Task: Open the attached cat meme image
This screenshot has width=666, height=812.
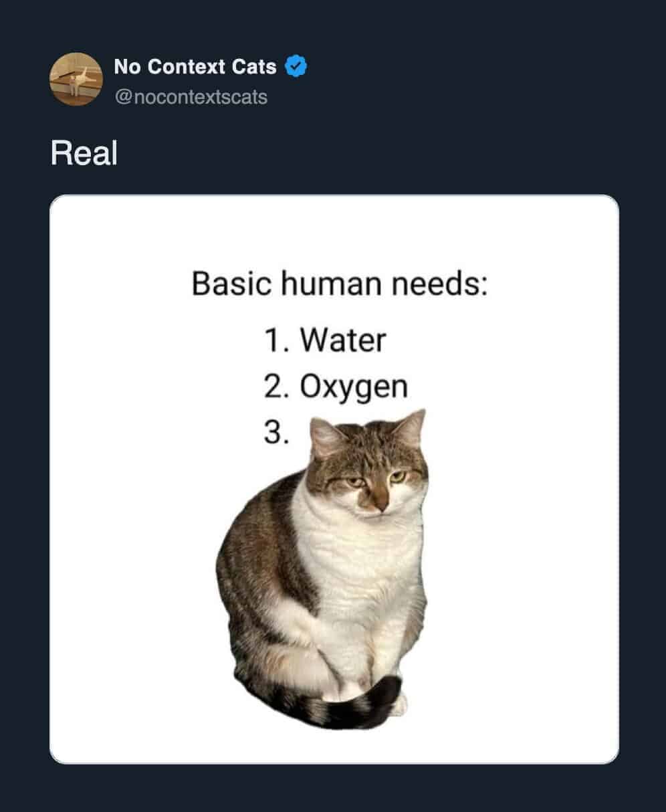Action: click(x=334, y=479)
